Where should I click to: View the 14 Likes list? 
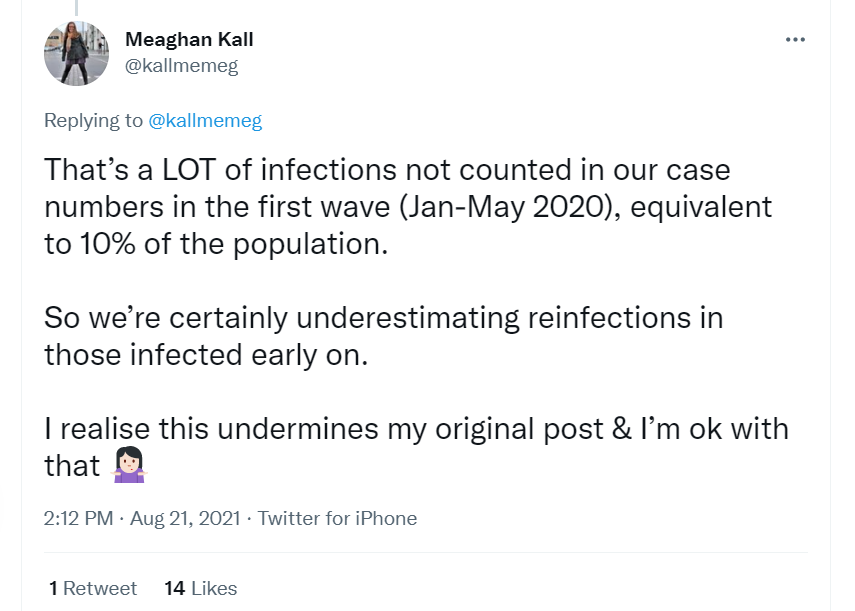[x=200, y=589]
